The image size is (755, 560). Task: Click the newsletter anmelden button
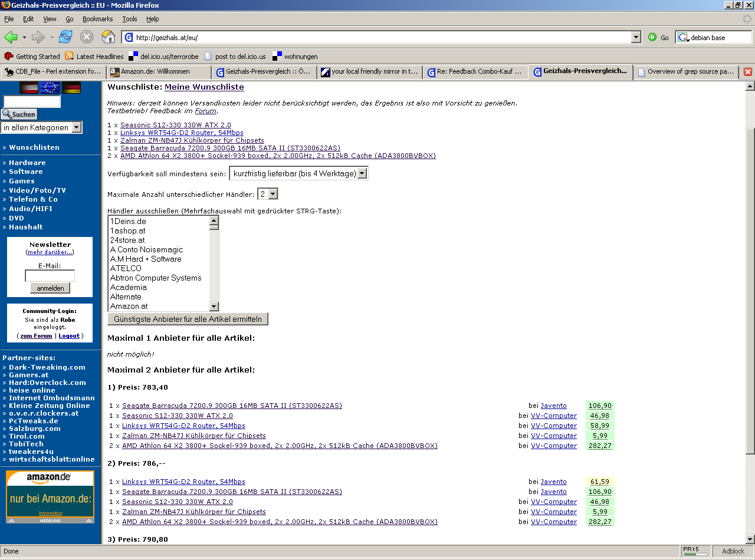coord(50,288)
